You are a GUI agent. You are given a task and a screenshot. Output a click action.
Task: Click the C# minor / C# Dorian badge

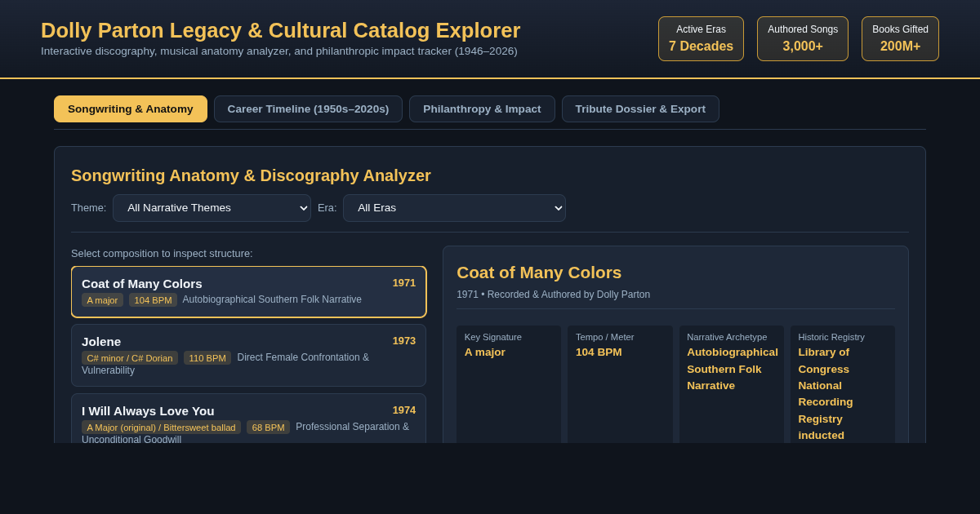[x=130, y=358]
